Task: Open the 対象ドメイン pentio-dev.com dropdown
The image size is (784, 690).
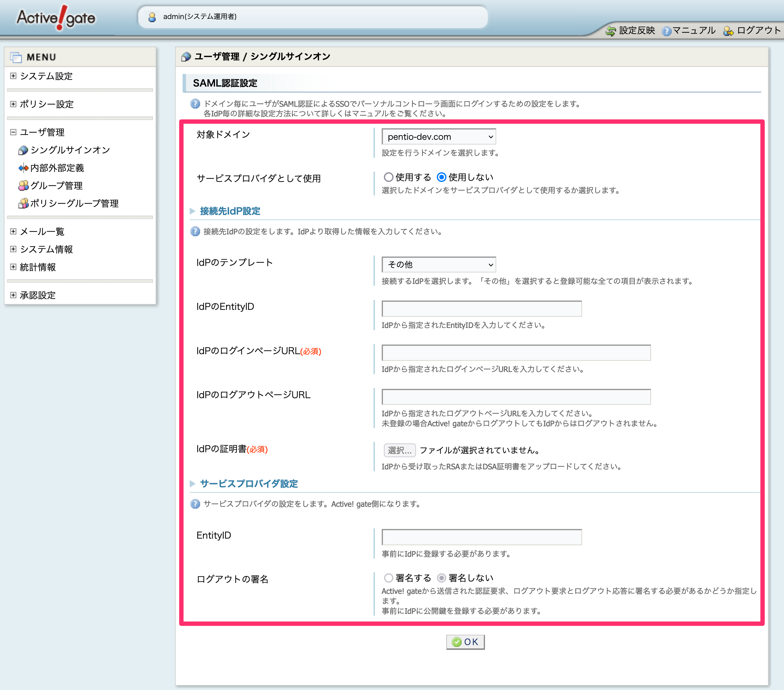Action: [439, 137]
